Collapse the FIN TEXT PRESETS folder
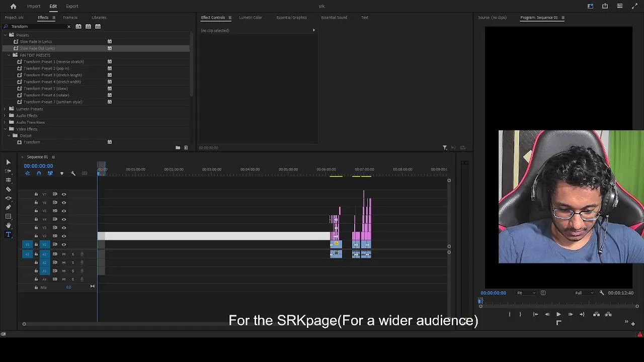Viewport: 644px width, 362px height. pos(9,55)
